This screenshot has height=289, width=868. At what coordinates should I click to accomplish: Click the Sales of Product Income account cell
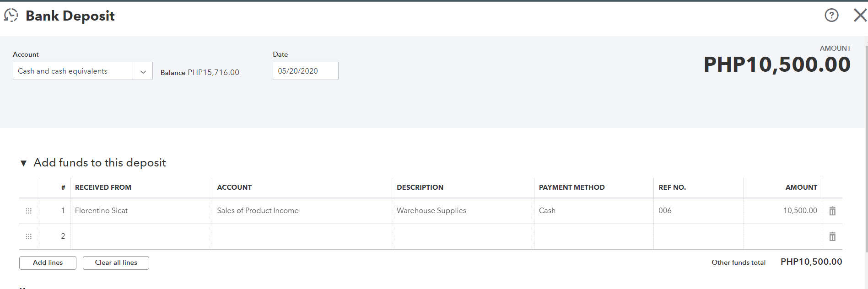click(x=258, y=210)
